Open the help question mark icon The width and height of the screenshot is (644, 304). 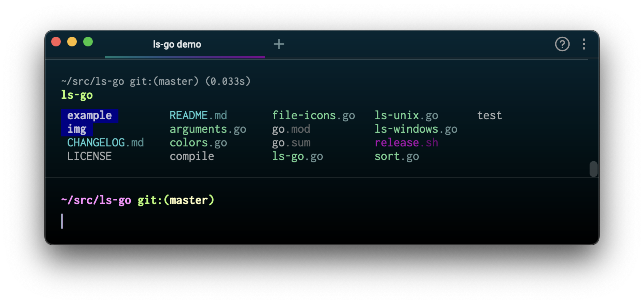tap(562, 44)
